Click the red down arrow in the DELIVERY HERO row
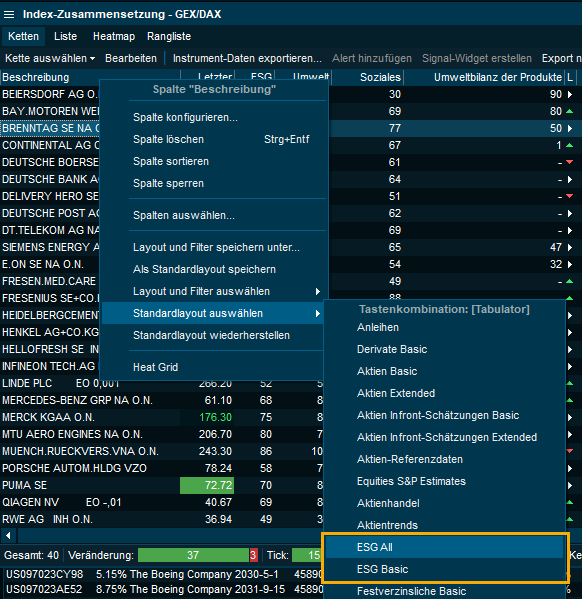Screen dimensions: 582x599 (x=569, y=196)
